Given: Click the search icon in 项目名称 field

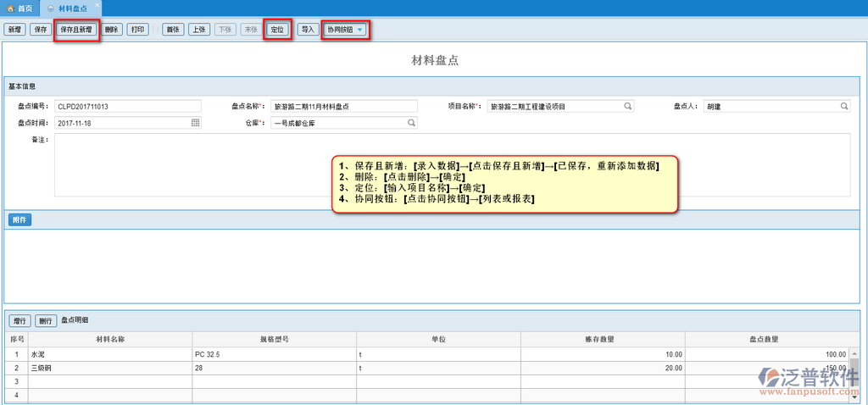Looking at the screenshot, I should (628, 107).
